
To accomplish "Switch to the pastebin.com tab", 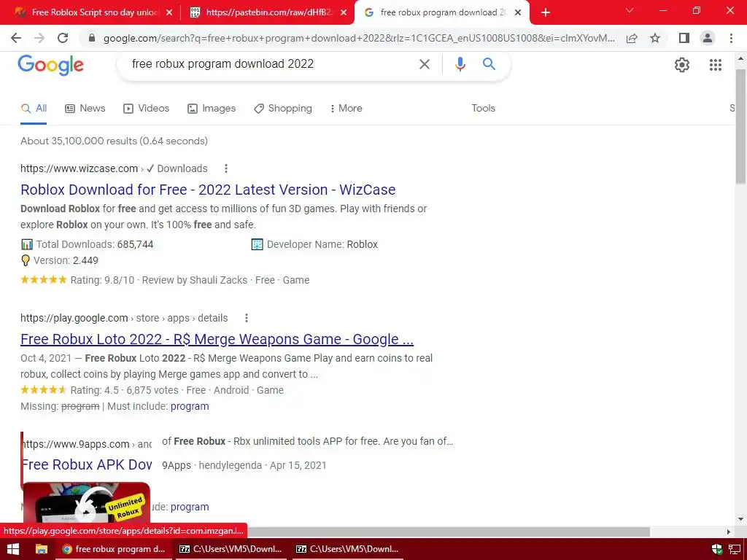I will (x=268, y=12).
